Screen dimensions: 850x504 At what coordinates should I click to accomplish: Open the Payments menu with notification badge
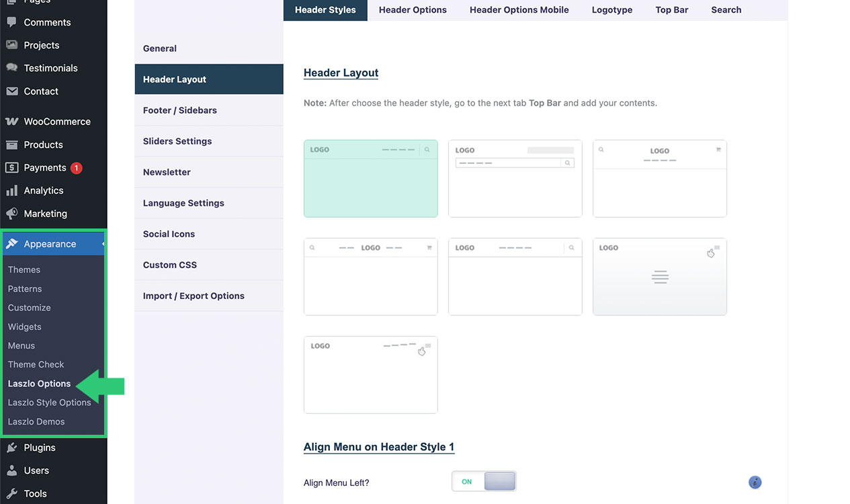pos(45,168)
